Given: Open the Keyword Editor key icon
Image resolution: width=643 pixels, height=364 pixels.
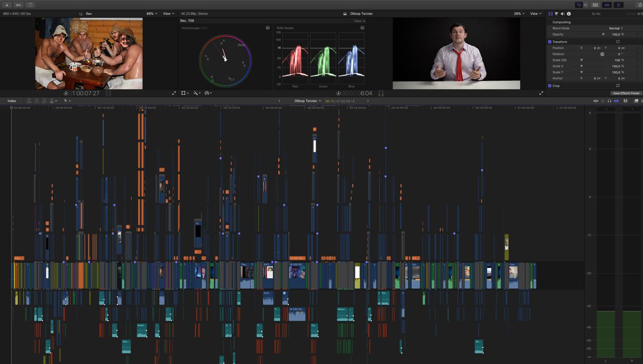Looking at the screenshot, I should (19, 5).
